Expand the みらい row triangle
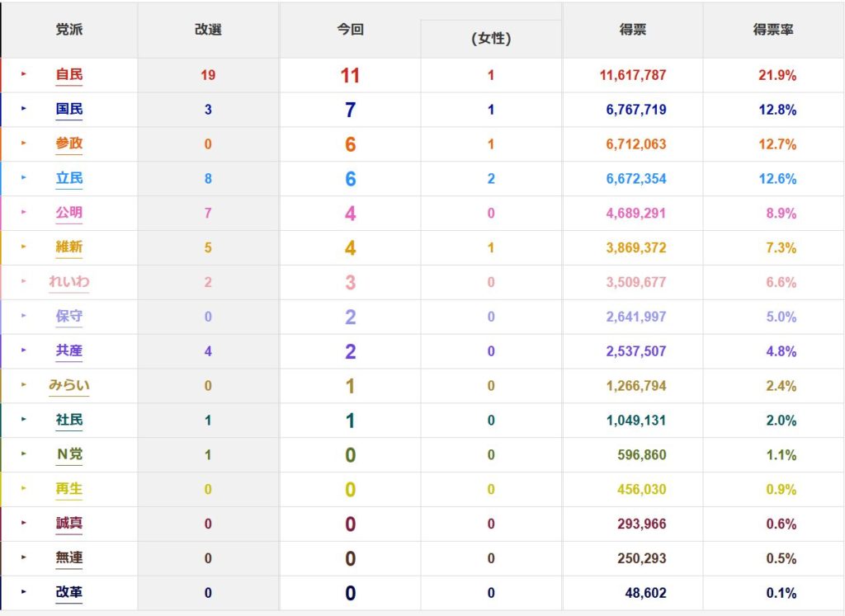This screenshot has width=845, height=616. pyautogui.click(x=24, y=385)
